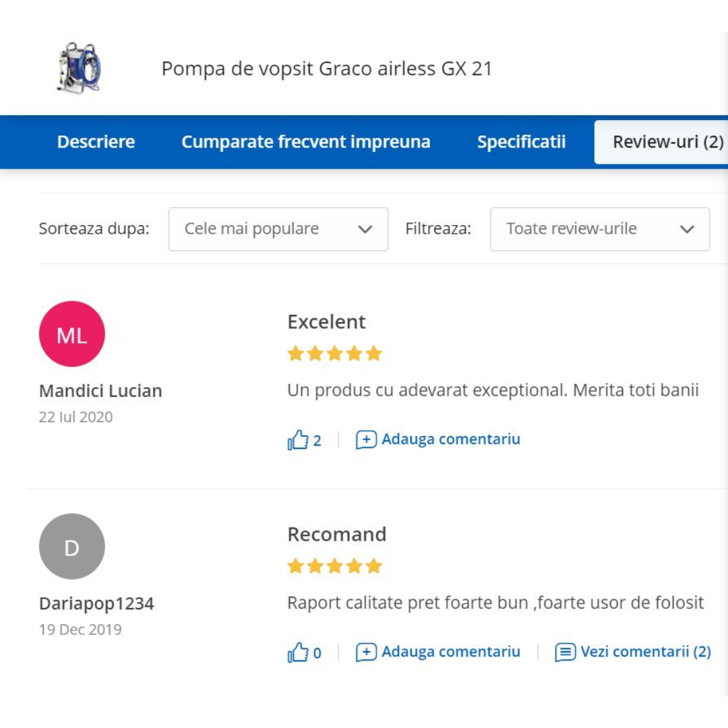Click the ML avatar circle
The width and height of the screenshot is (728, 728).
coord(72,334)
